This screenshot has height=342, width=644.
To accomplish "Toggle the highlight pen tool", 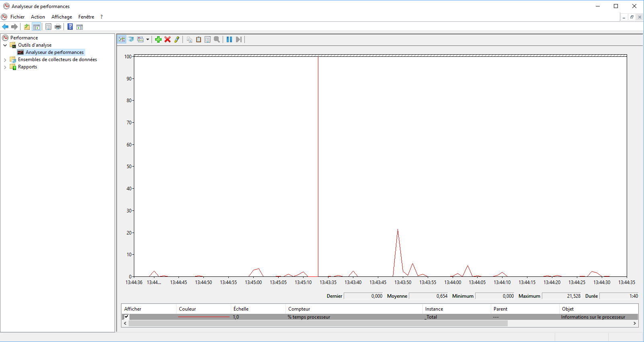I will pos(177,39).
